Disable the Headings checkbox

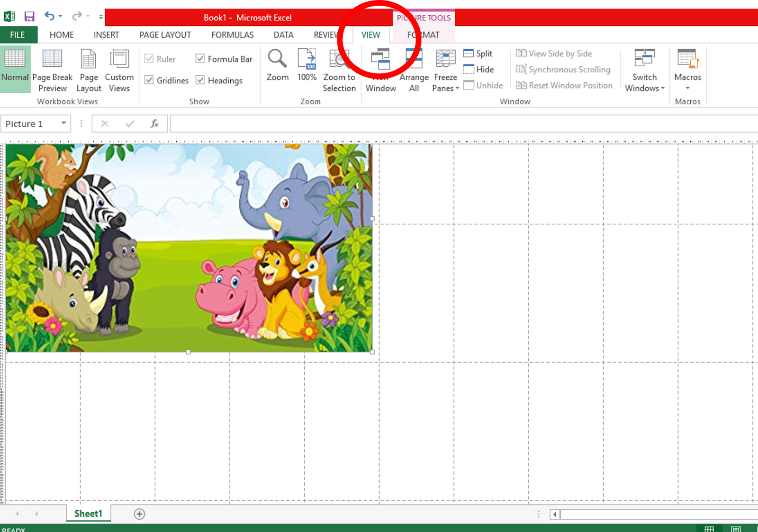coord(200,80)
